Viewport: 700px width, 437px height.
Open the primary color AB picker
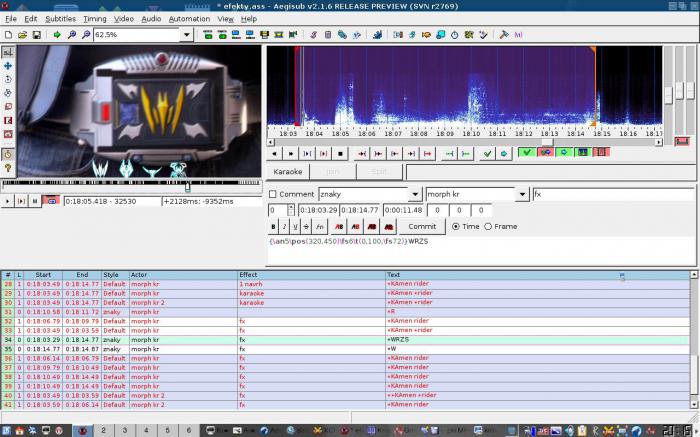[339, 227]
